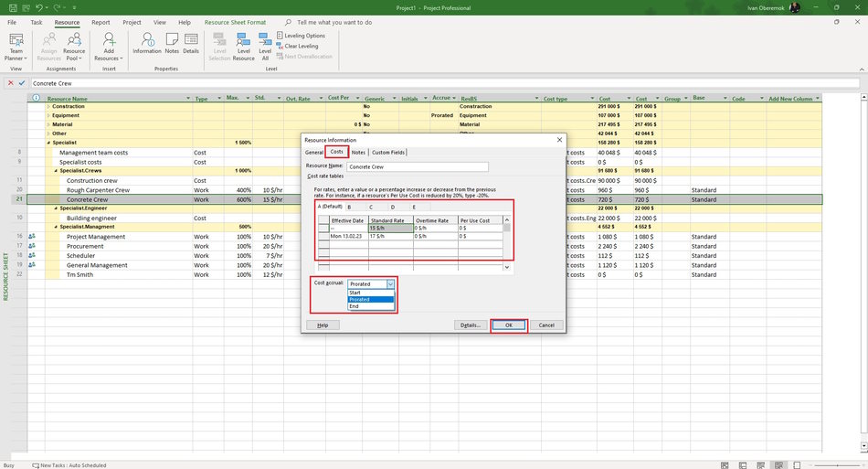Screen dimensions: 868x469
Task: Select the Mon 13.02.23 effective date cell
Action: [x=349, y=236]
